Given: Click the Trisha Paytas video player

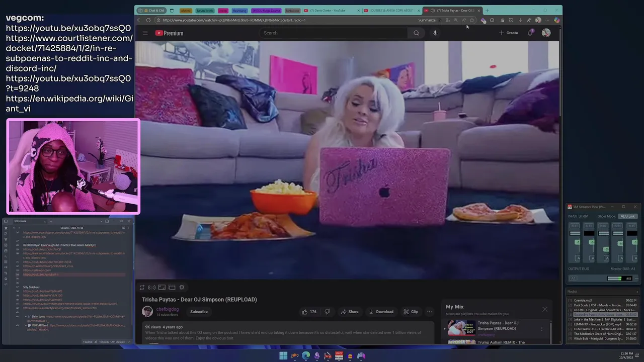Looking at the screenshot, I should click(x=347, y=160).
